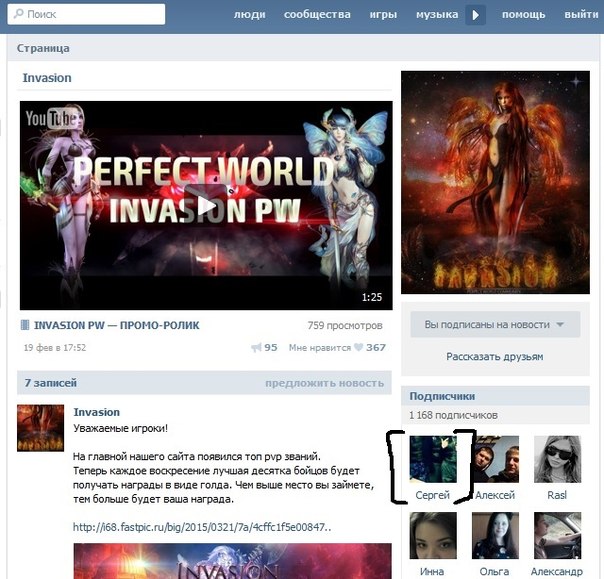Click the name Инна
The height and width of the screenshot is (579, 604).
[x=432, y=571]
